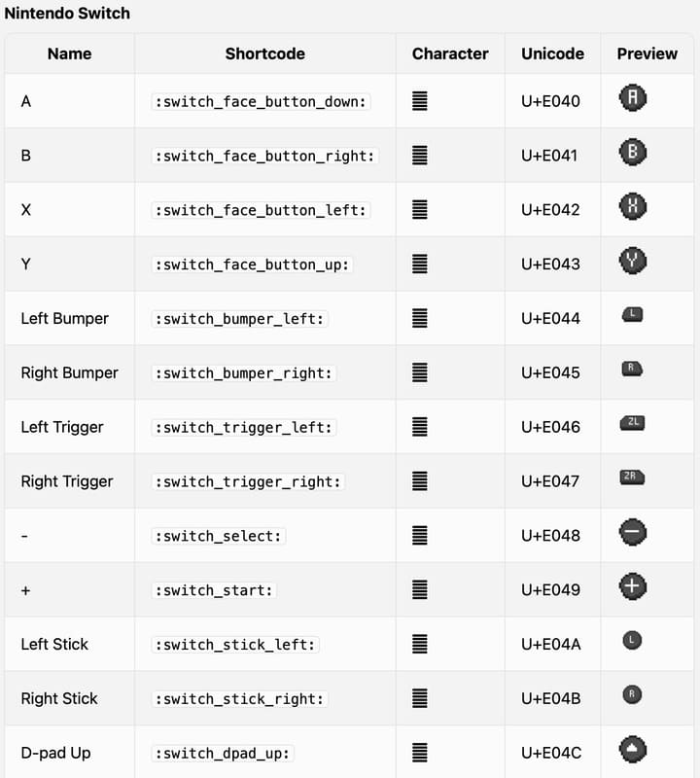The height and width of the screenshot is (778, 700).
Task: Click the plus button preview icon
Action: pos(632,587)
